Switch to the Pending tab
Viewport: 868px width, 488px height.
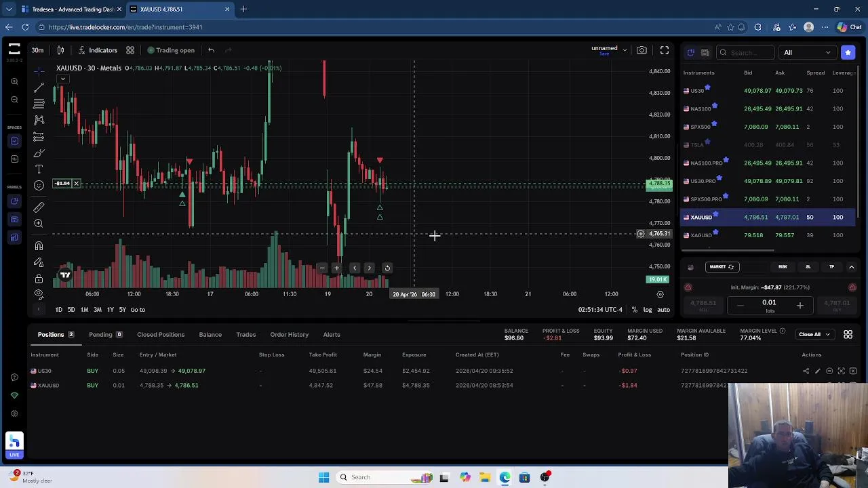105,335
